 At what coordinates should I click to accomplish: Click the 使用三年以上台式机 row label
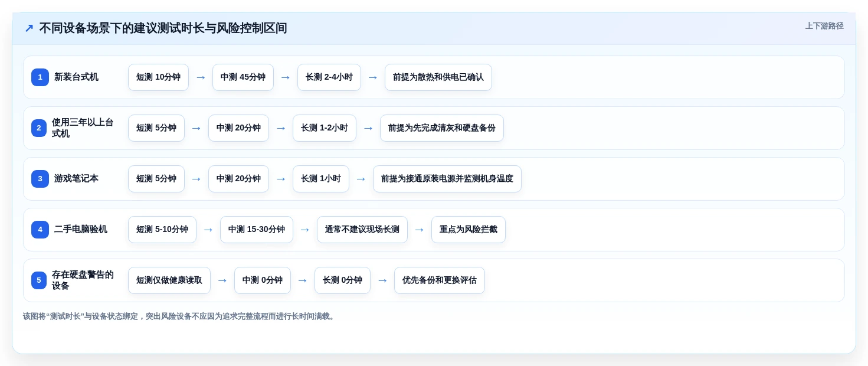pyautogui.click(x=83, y=128)
